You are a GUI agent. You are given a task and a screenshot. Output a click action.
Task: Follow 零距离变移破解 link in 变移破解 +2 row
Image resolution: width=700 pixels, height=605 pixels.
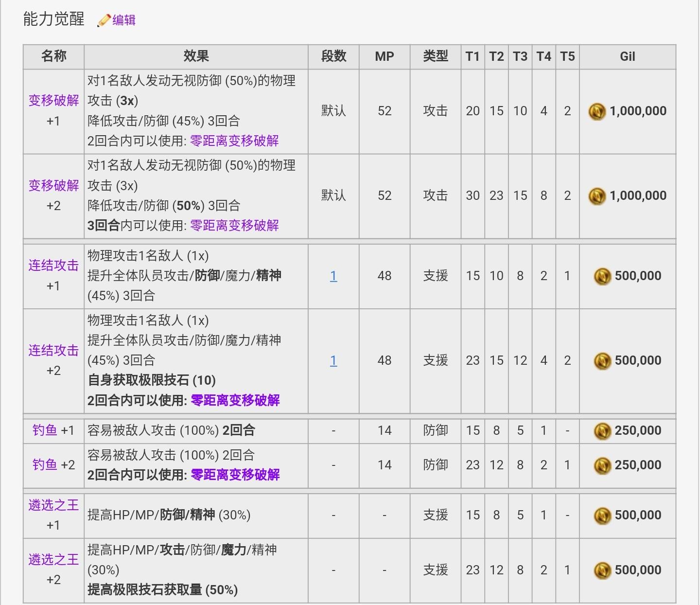pyautogui.click(x=234, y=226)
